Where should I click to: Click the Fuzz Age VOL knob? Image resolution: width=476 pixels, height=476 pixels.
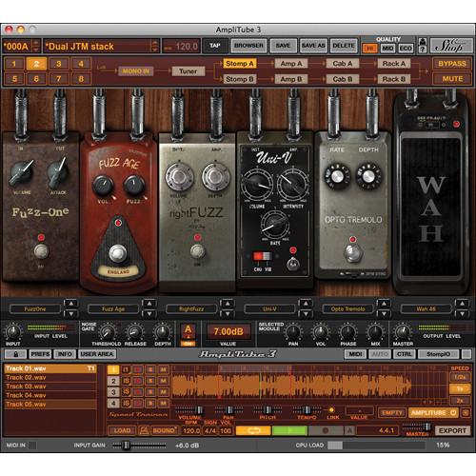(x=103, y=186)
